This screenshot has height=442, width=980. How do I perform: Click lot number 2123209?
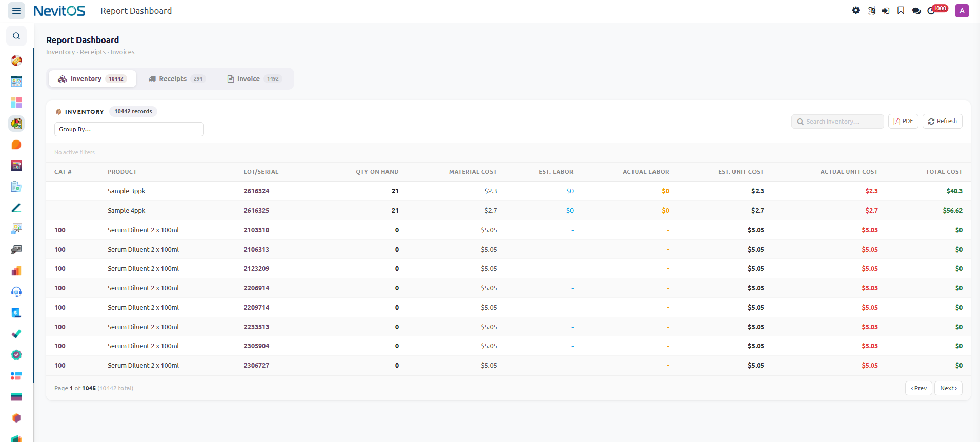(256, 269)
